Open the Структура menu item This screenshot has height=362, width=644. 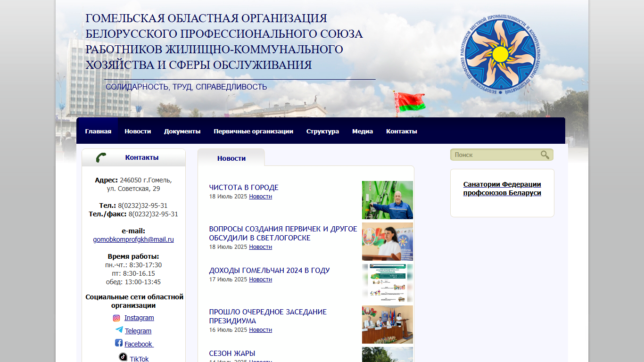click(x=322, y=131)
